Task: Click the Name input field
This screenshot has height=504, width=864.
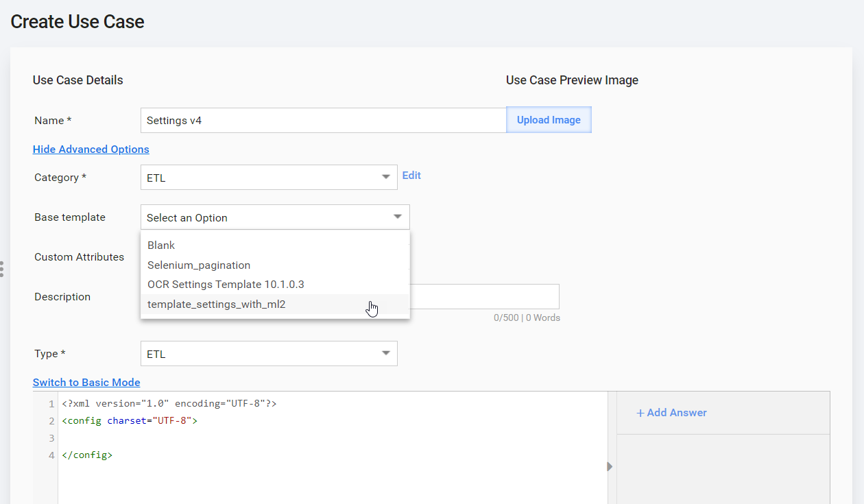Action: coord(323,120)
